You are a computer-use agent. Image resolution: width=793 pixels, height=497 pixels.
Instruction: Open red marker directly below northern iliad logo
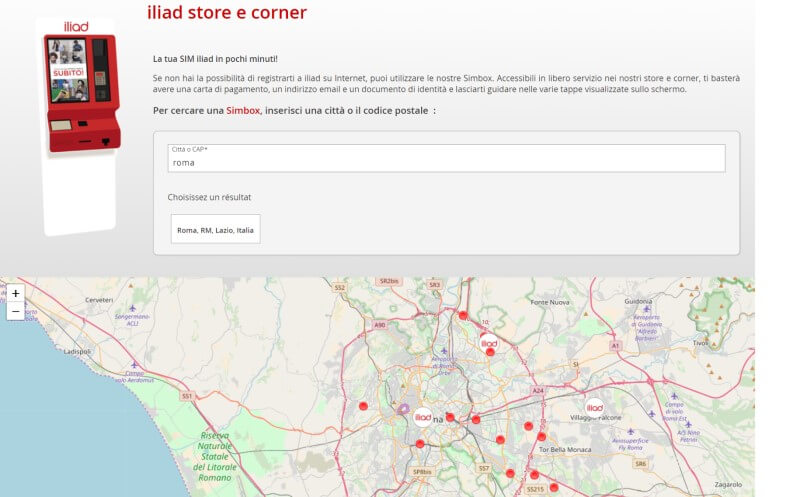[x=490, y=352]
